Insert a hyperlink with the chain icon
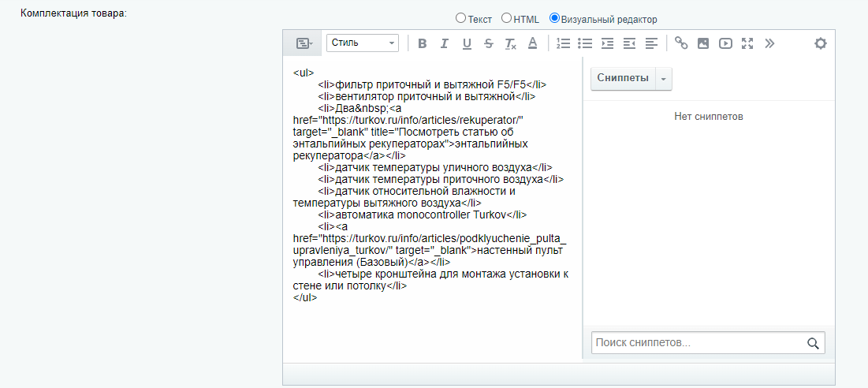The image size is (868, 388). click(681, 43)
